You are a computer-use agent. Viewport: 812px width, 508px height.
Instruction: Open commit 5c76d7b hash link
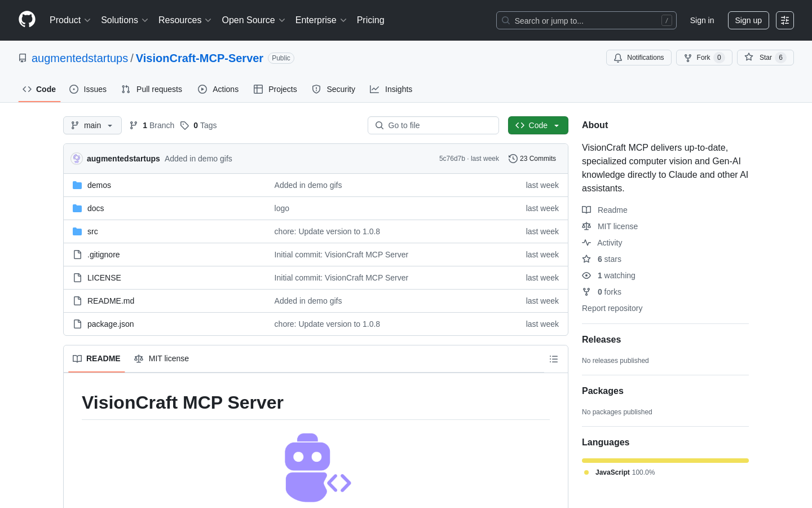(452, 159)
